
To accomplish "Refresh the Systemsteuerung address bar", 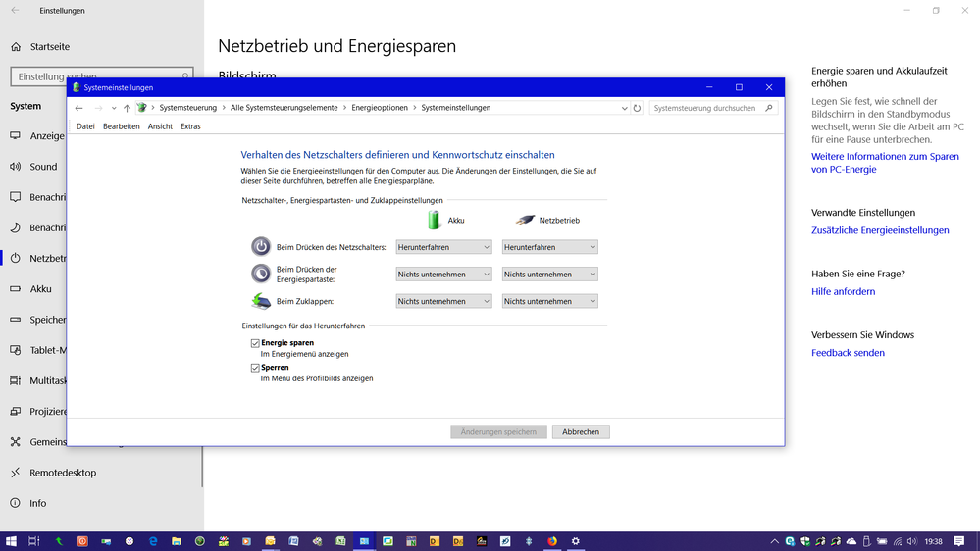I will coord(637,108).
